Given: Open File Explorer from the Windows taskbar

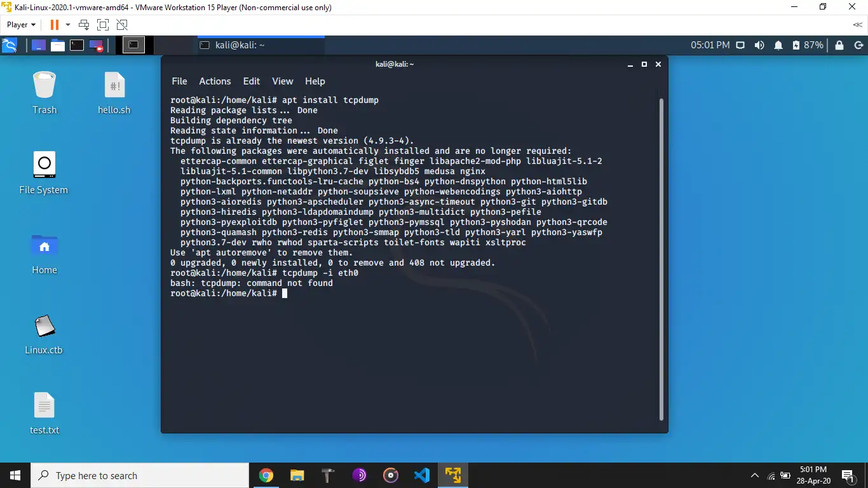Looking at the screenshot, I should 297,475.
